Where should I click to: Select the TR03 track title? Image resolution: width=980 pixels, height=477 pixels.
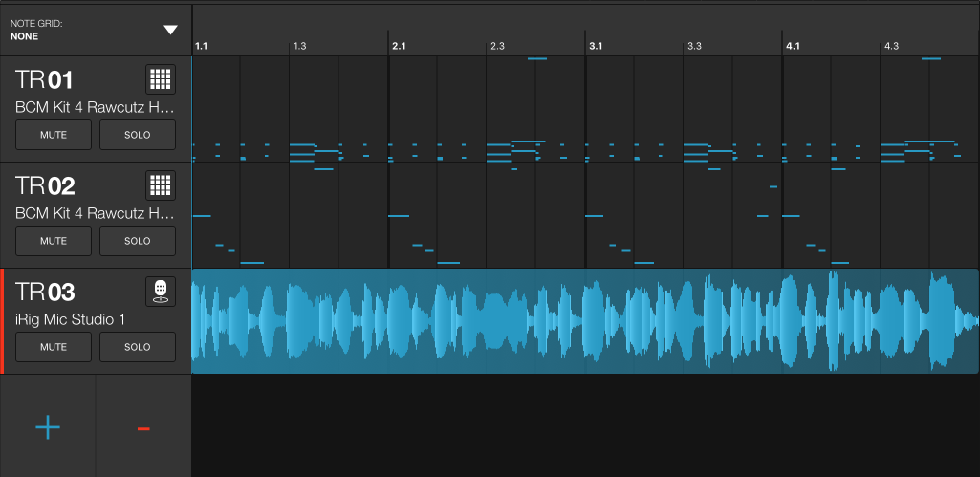pos(45,293)
